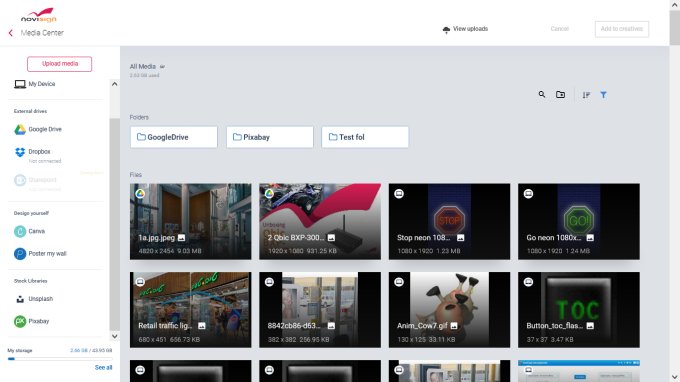Click source badge on 8842cb86-d63
Image resolution: width=680 pixels, height=382 pixels.
click(269, 282)
